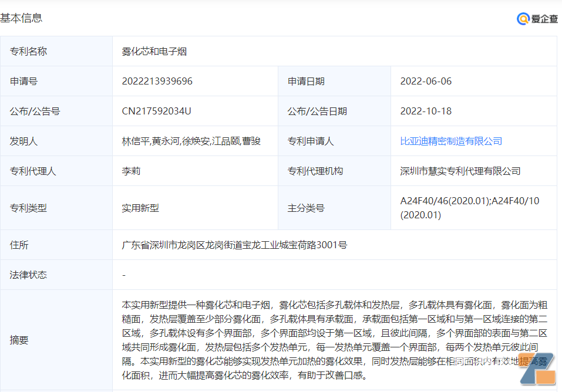562x392 pixels.
Task: Click the watermark logo in bottom-right corner
Action: (x=540, y=371)
